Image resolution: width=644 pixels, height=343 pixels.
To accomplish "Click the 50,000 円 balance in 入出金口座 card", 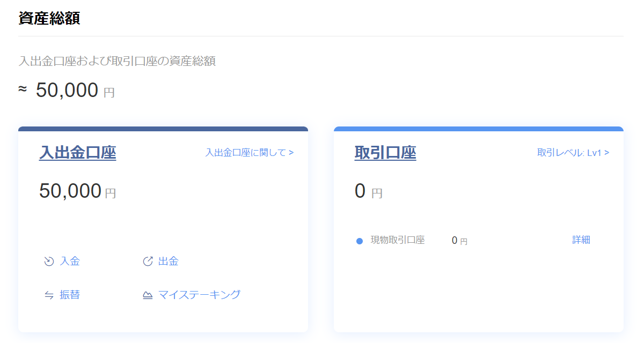I will (x=78, y=191).
